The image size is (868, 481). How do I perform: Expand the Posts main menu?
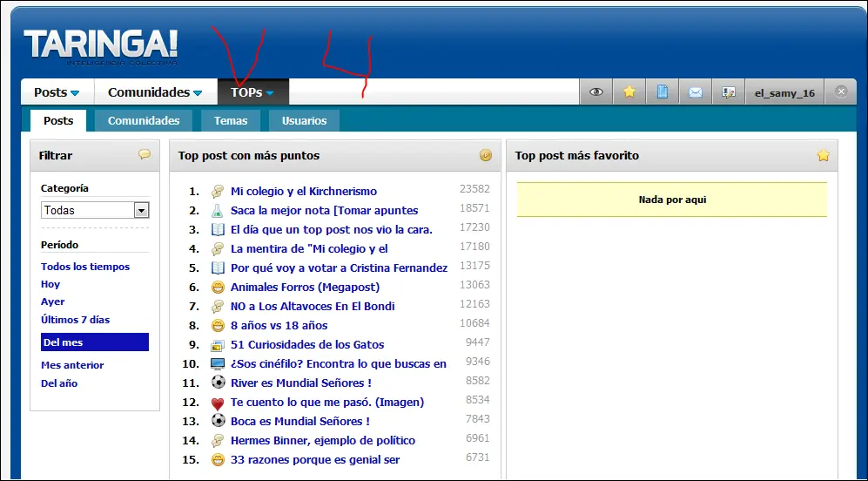(x=57, y=92)
